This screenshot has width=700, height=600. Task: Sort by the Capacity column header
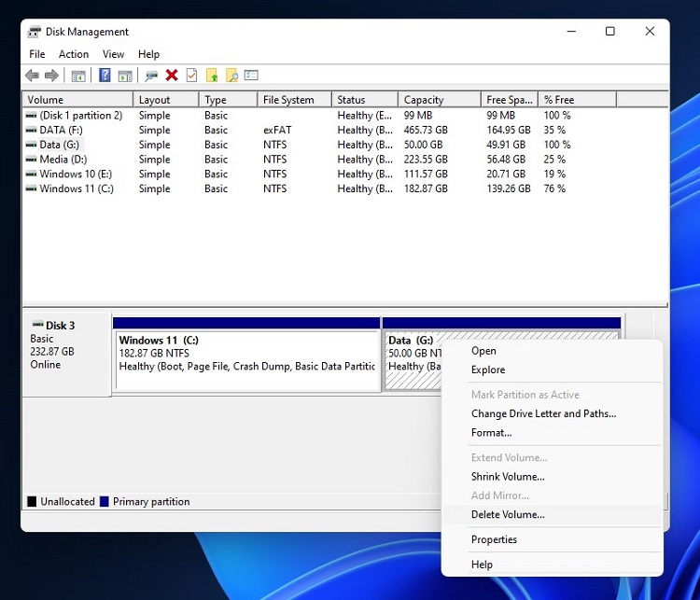(x=440, y=100)
